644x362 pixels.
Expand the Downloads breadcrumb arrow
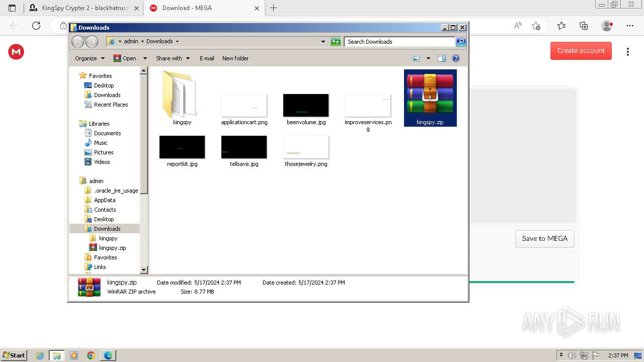[177, 42]
